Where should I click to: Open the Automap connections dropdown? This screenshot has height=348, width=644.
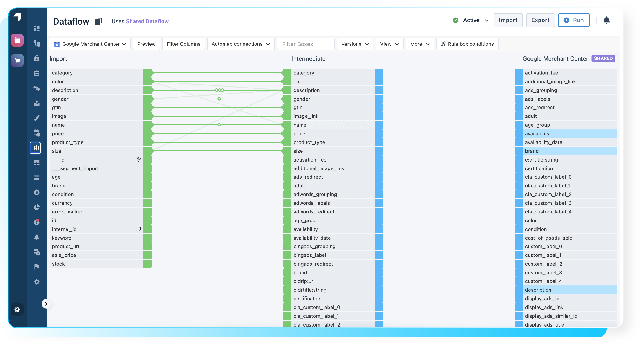coord(241,44)
